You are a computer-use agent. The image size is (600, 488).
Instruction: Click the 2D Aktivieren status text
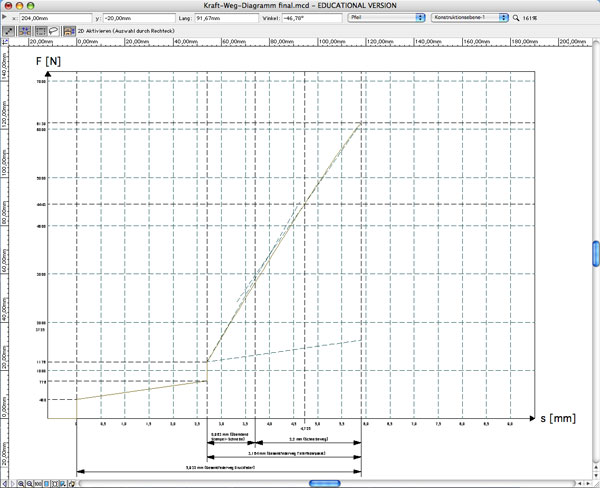[x=126, y=31]
